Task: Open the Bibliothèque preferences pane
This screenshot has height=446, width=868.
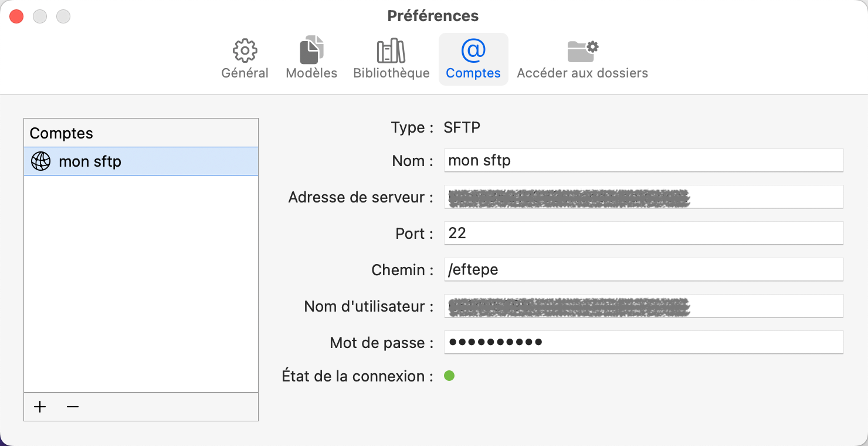Action: 391,59
